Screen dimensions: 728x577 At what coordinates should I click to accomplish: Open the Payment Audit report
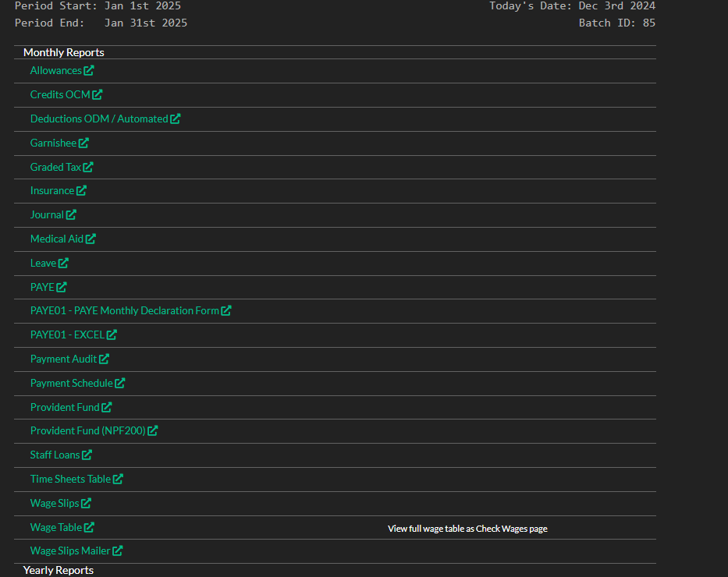click(x=63, y=359)
